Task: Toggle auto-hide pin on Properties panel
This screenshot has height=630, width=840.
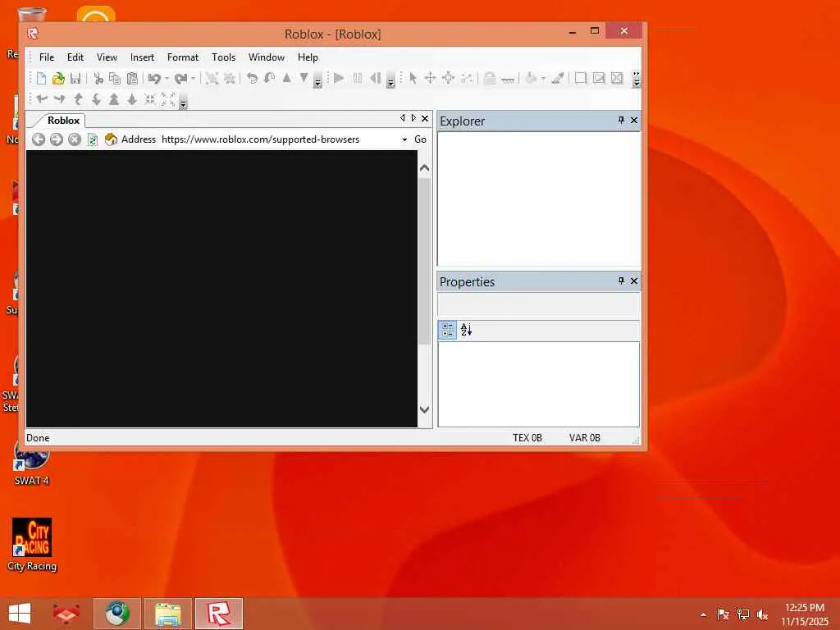Action: point(622,281)
